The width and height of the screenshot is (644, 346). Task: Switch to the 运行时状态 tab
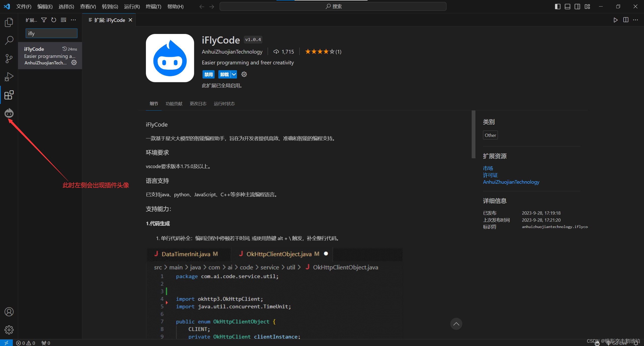click(224, 103)
